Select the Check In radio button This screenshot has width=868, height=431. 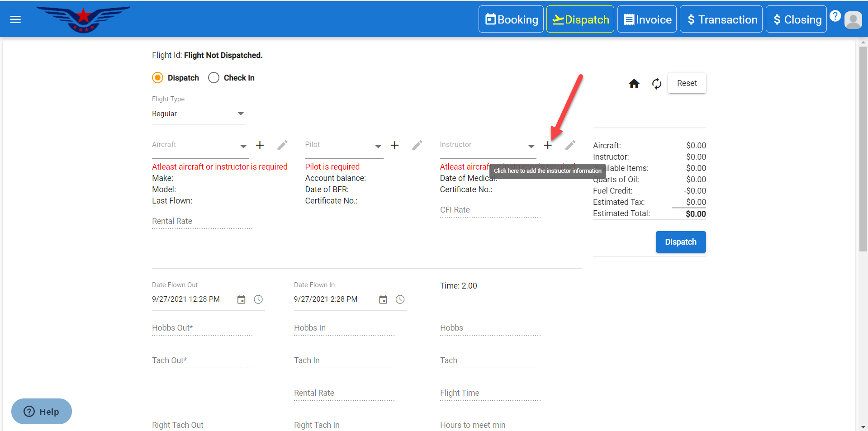pos(213,78)
